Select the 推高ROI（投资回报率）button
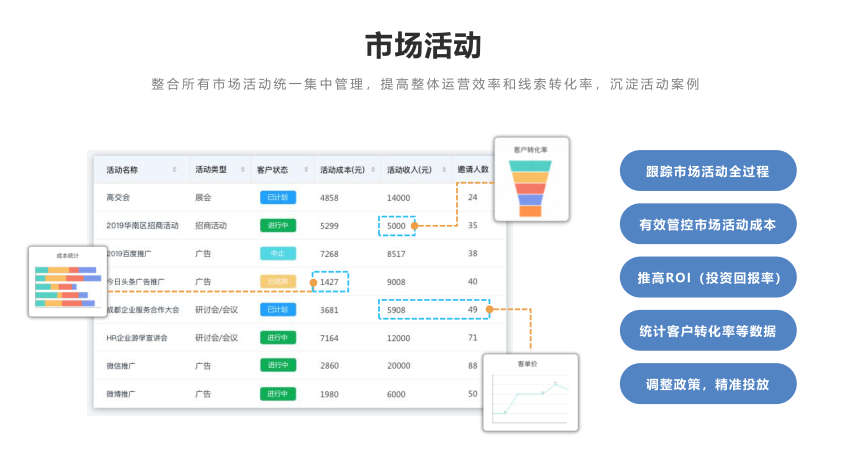847x472 pixels. coord(708,277)
